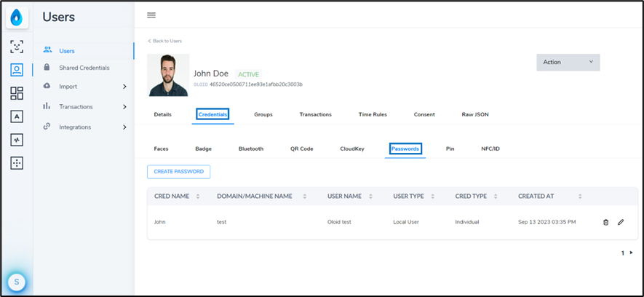Sort by DOMAIN/MACHINE NAME column

point(305,197)
